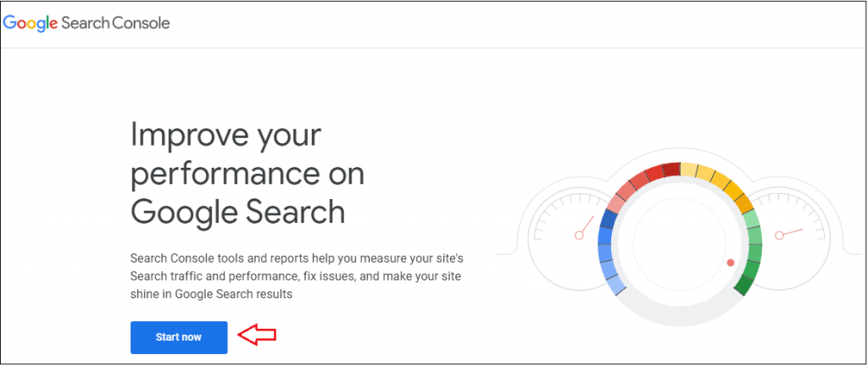Click the needle of the right gauge
Image resolution: width=868 pixels, height=366 pixels.
pyautogui.click(x=788, y=232)
